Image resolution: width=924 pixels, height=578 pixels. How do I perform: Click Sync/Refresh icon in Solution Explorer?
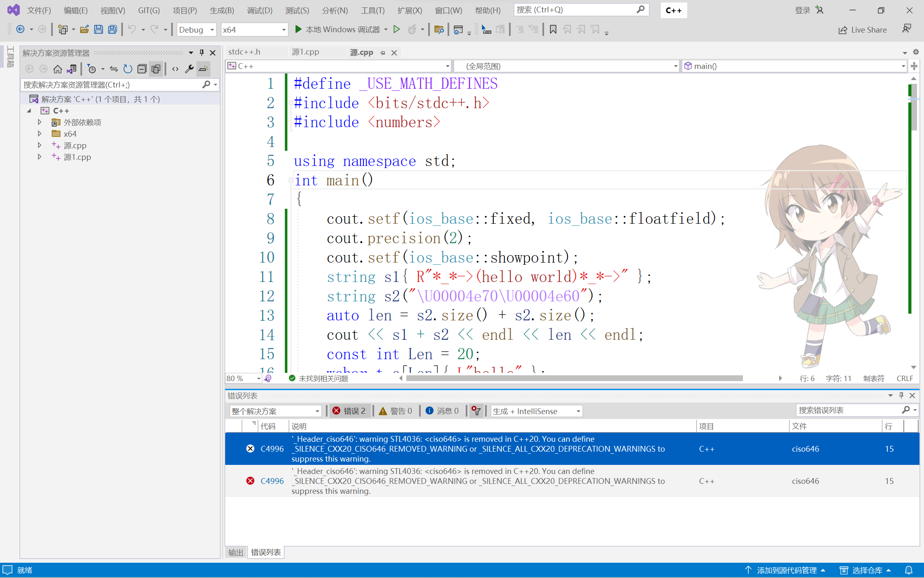[x=127, y=69]
